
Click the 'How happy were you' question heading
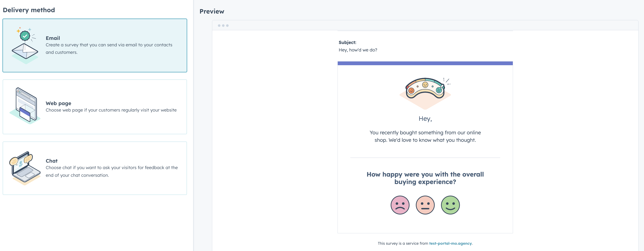[425, 178]
